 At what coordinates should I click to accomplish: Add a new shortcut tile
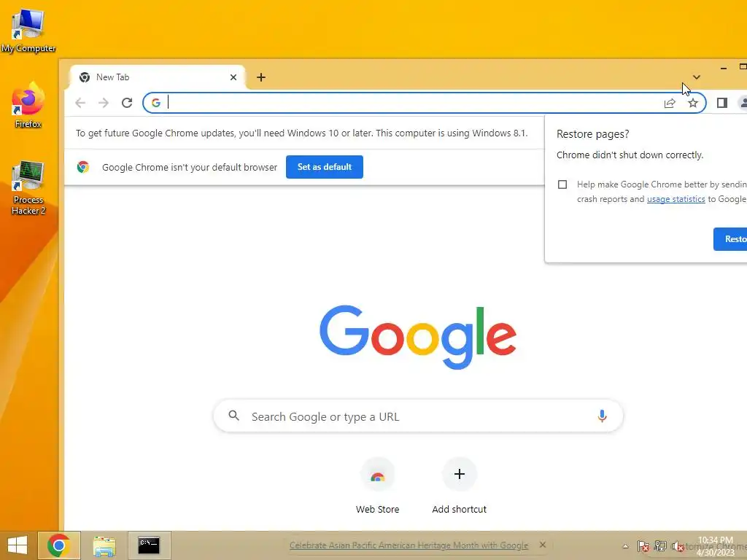tap(460, 486)
